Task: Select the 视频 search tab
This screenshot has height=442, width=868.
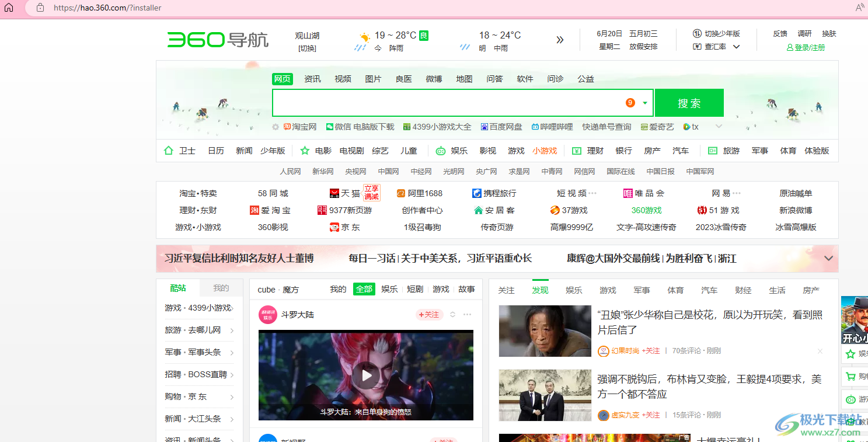Action: pyautogui.click(x=343, y=79)
